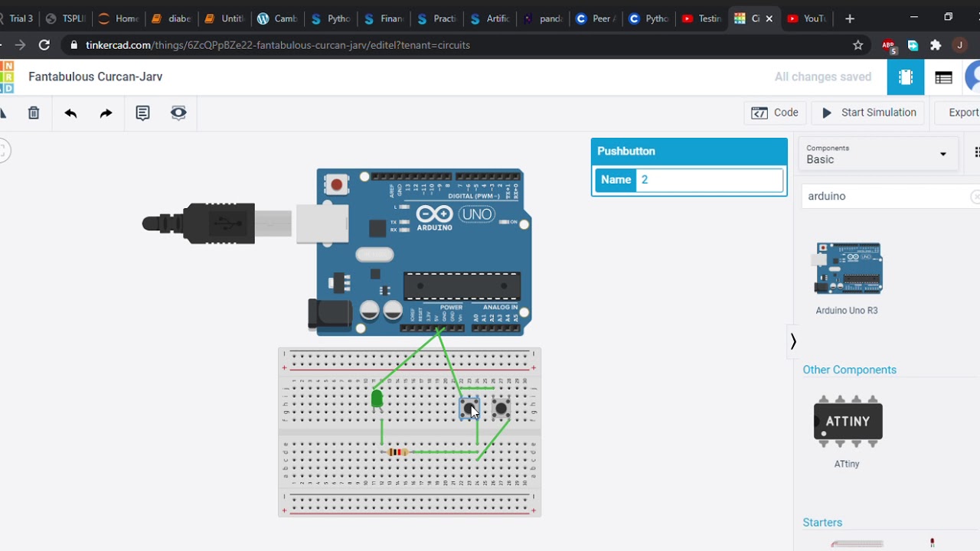Open the notes tool
The width and height of the screenshot is (980, 551).
point(142,113)
